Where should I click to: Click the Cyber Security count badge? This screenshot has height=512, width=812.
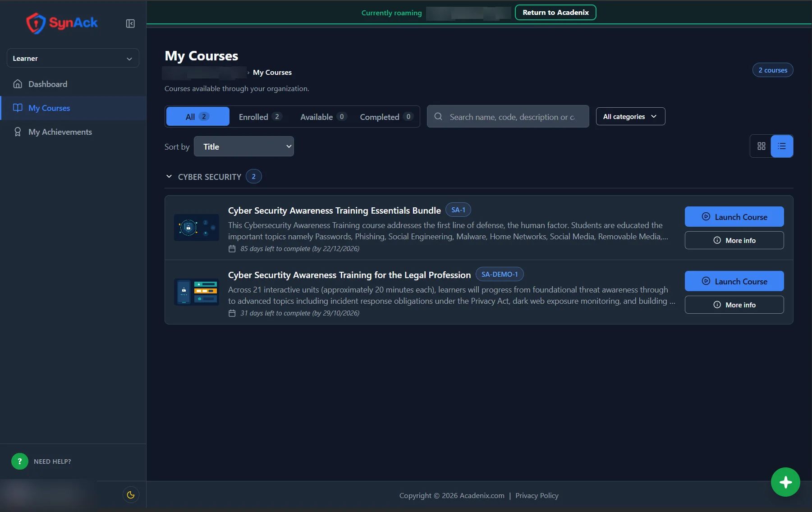tap(254, 177)
